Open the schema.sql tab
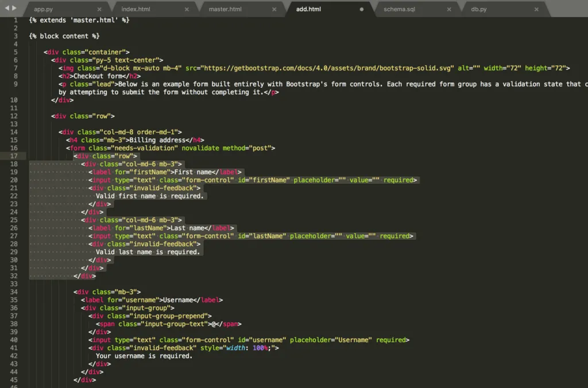Viewport: 588px width, 388px height. pyautogui.click(x=399, y=9)
